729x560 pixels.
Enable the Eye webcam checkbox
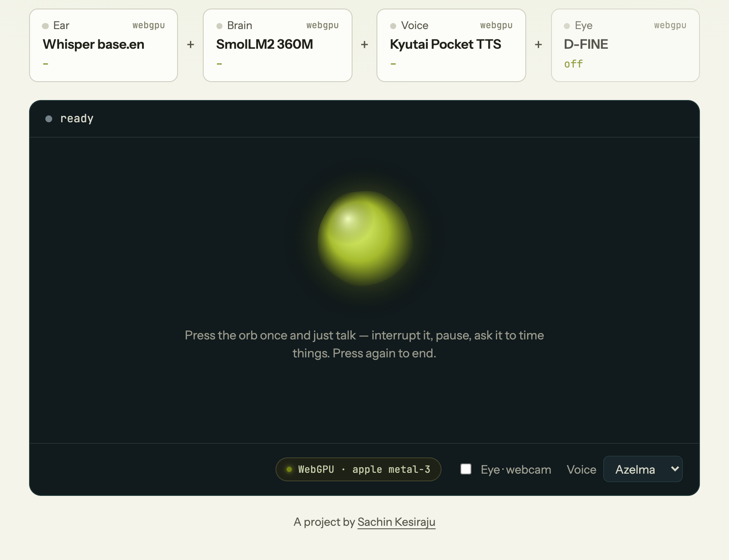pos(466,469)
